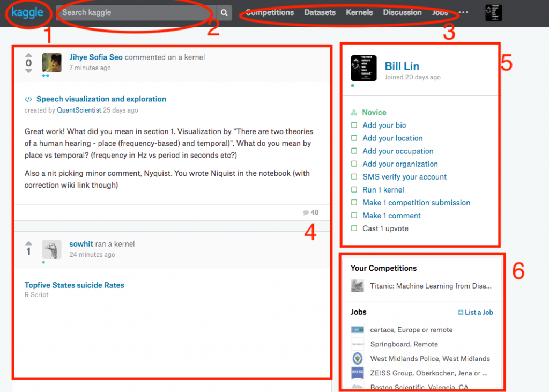Click the Your Competitions heading

(383, 268)
